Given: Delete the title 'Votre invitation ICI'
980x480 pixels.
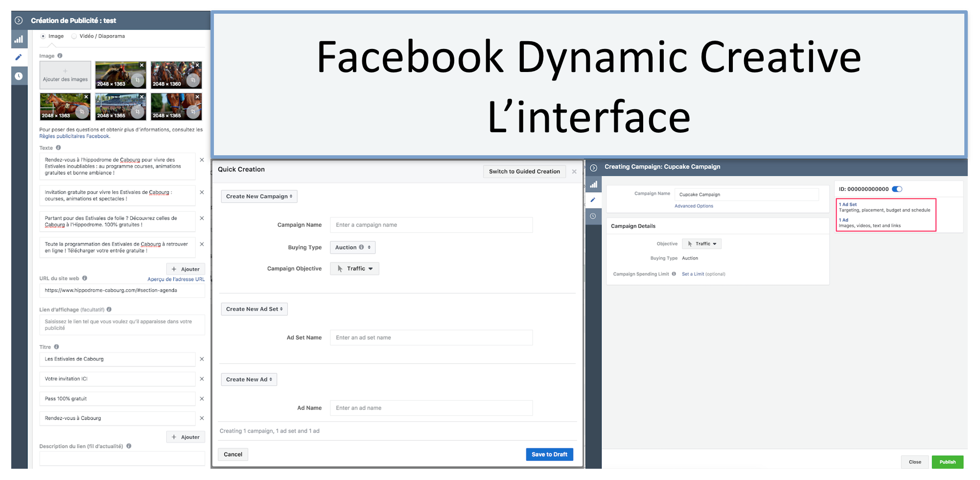Looking at the screenshot, I should 202,379.
